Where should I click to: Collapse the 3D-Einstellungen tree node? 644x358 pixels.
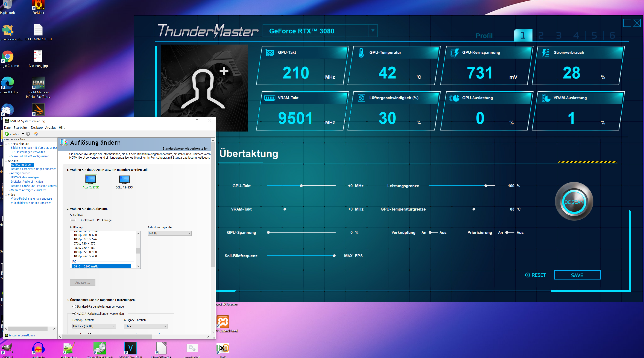6,144
